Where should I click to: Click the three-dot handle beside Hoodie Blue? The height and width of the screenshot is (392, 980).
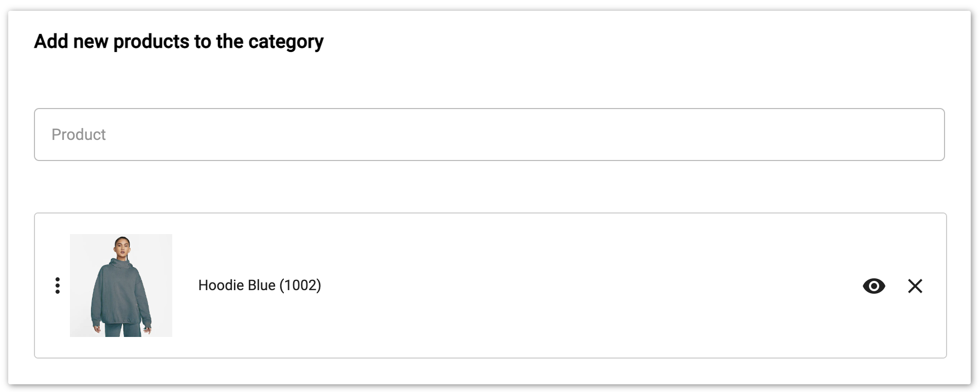(58, 286)
